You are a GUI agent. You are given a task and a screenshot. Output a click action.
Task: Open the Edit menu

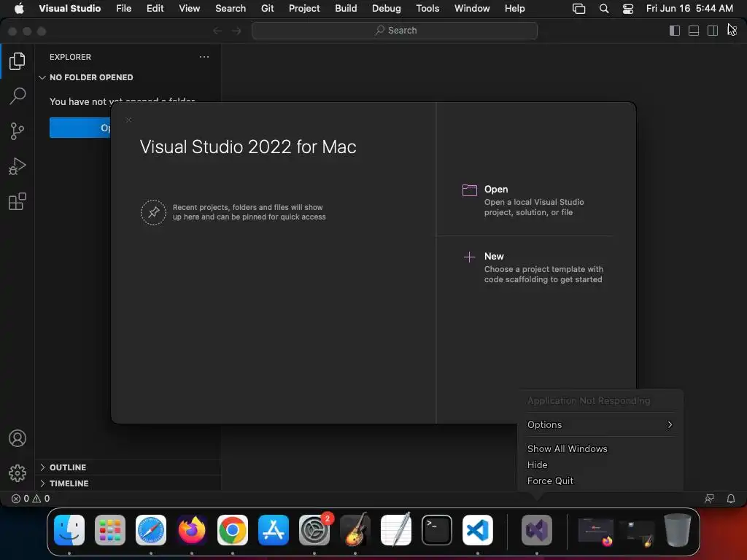155,8
